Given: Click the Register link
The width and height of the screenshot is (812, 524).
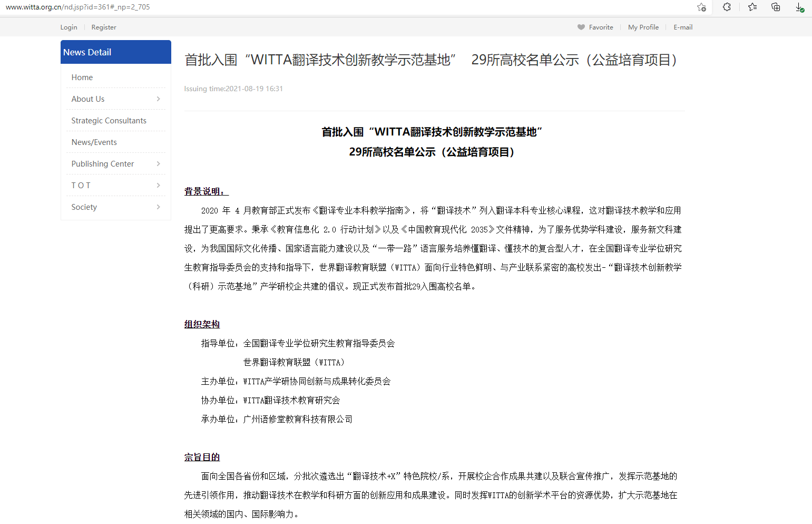Looking at the screenshot, I should (x=104, y=27).
